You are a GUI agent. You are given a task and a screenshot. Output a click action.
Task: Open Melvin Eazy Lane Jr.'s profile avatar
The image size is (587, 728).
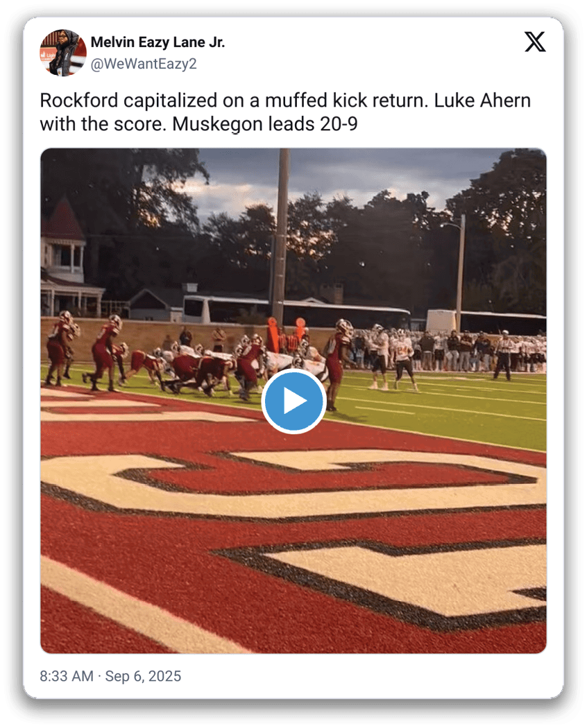pyautogui.click(x=62, y=53)
